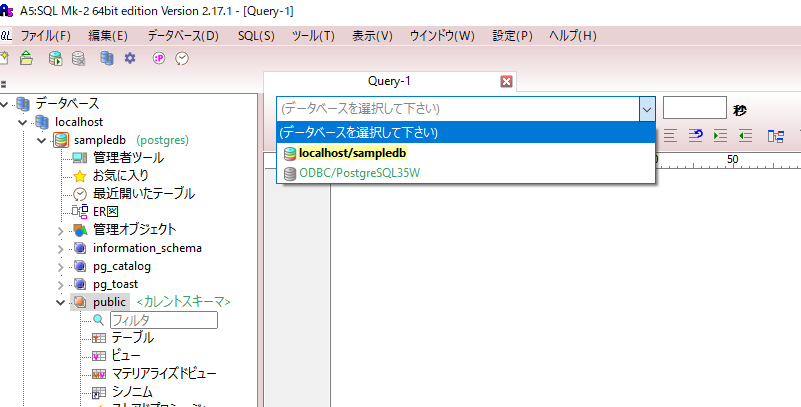801x407 pixels.
Task: Click the フィルタ filter input field
Action: tap(164, 320)
